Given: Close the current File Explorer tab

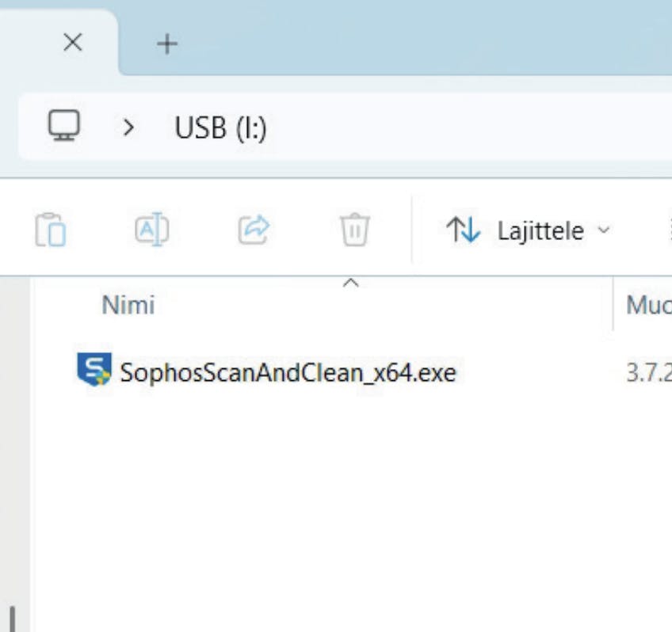Looking at the screenshot, I should click(x=72, y=43).
